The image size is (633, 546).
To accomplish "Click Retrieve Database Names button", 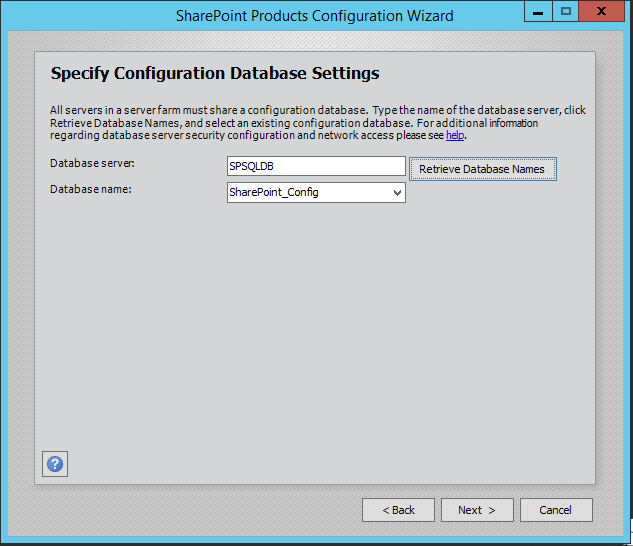I will coord(482,169).
